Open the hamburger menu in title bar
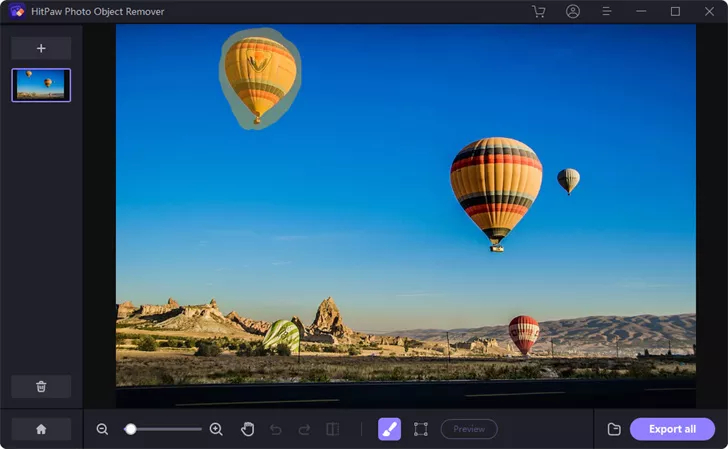 pyautogui.click(x=606, y=11)
